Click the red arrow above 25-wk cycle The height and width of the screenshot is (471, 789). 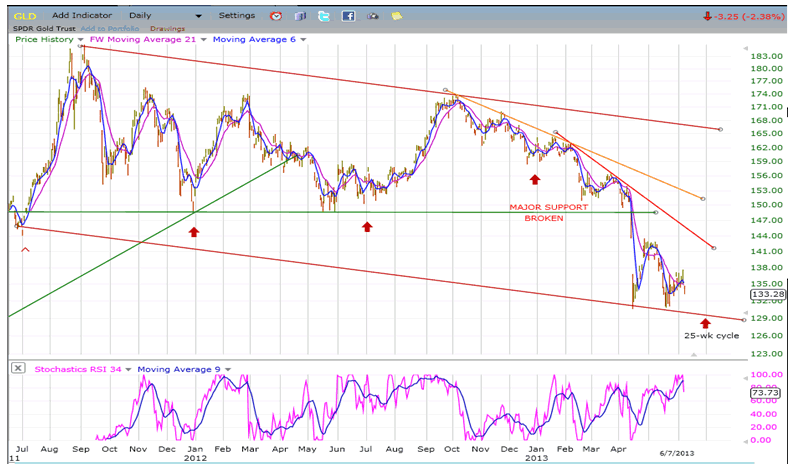[x=705, y=323]
